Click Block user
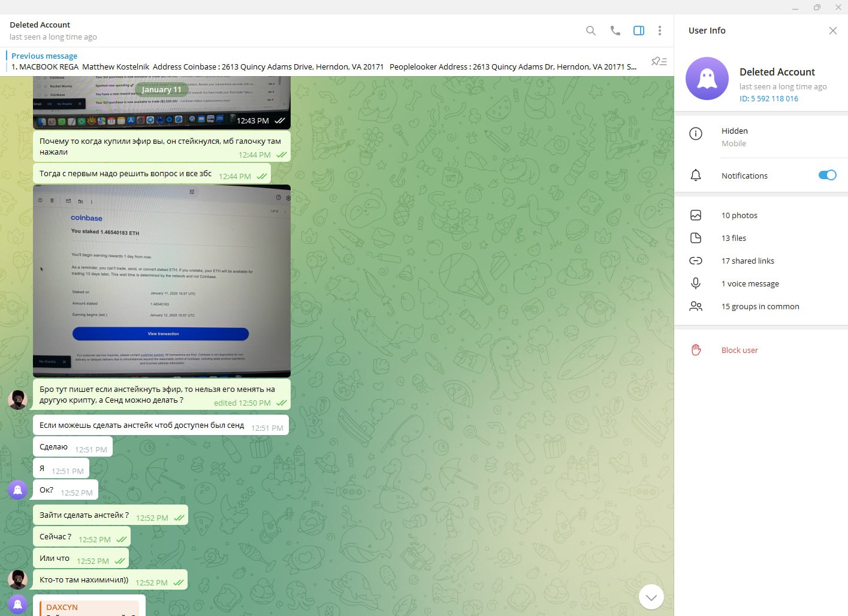The height and width of the screenshot is (616, 848). coord(740,350)
